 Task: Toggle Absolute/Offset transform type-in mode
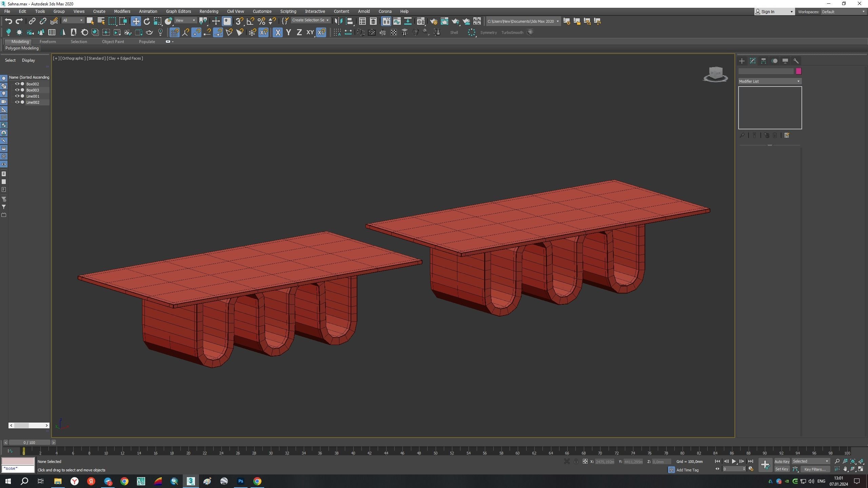tap(585, 462)
